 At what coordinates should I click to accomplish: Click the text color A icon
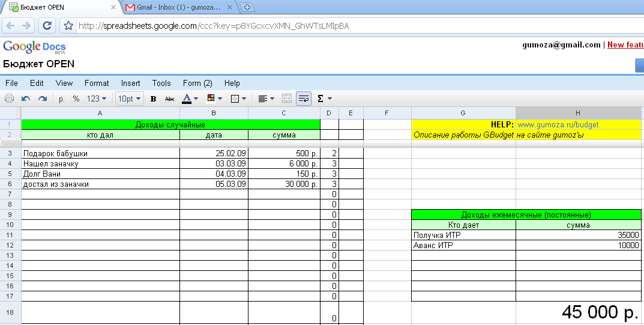coord(187,99)
